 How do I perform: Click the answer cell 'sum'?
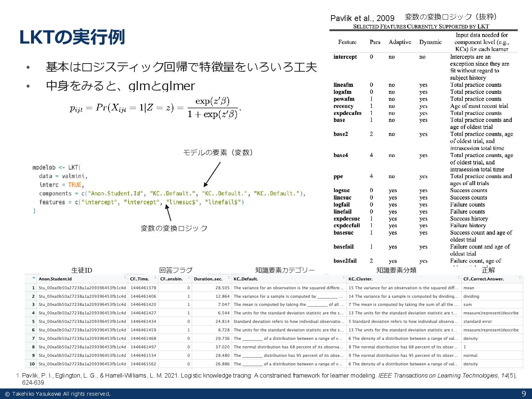[x=467, y=304]
